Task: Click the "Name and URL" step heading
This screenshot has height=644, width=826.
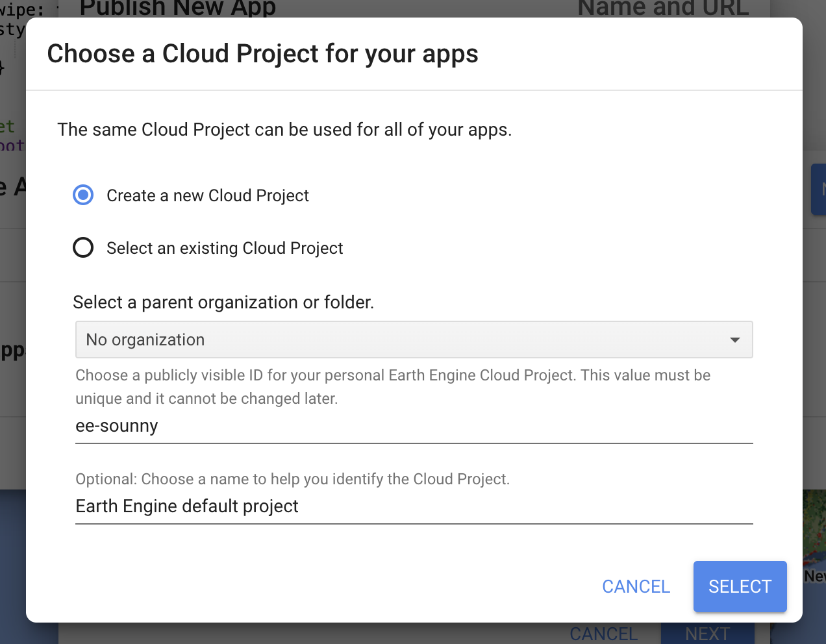Action: pos(663,8)
